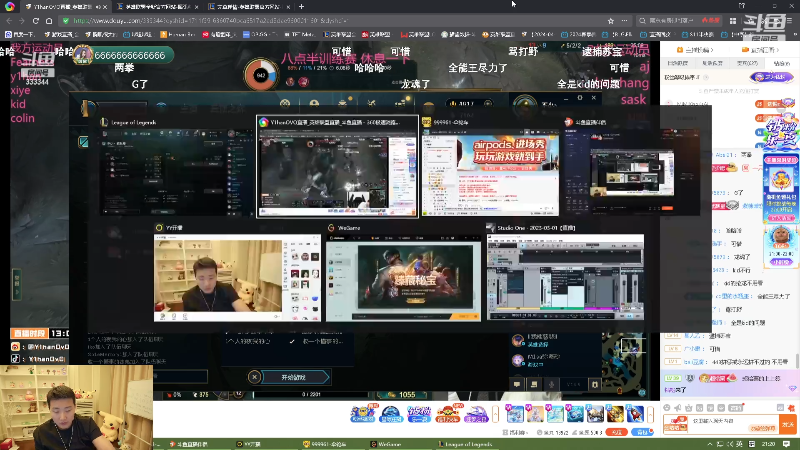800x450 pixels.
Task: Expand the activity icons strip arrow
Action: 495,414
